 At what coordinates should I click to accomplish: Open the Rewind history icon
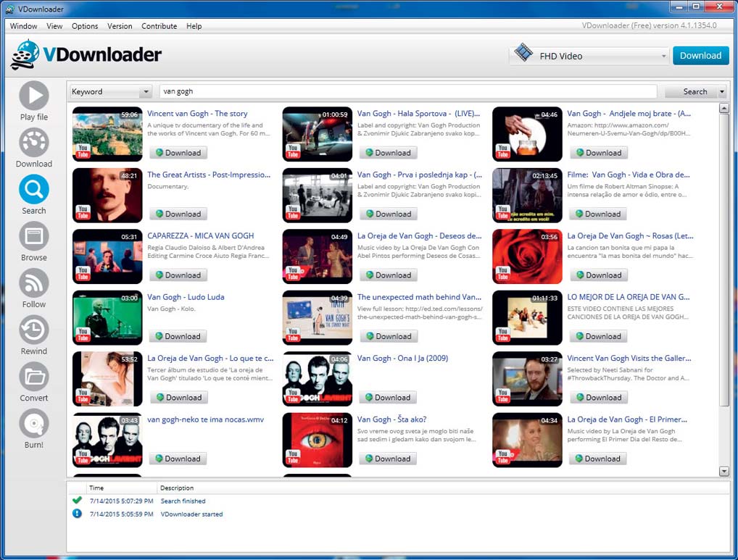(x=34, y=330)
